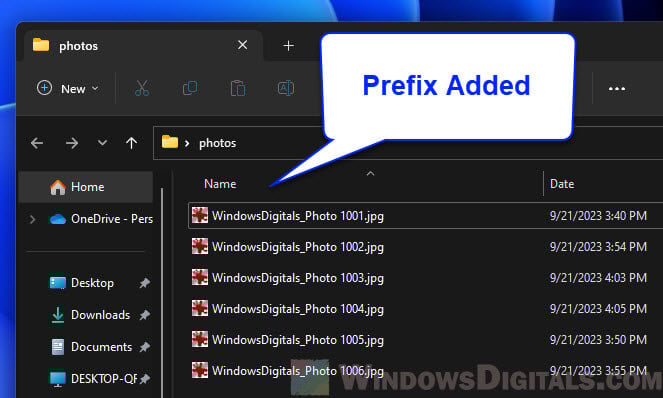Screen dimensions: 663x398
Task: Open the New item dropdown
Action: coord(68,88)
